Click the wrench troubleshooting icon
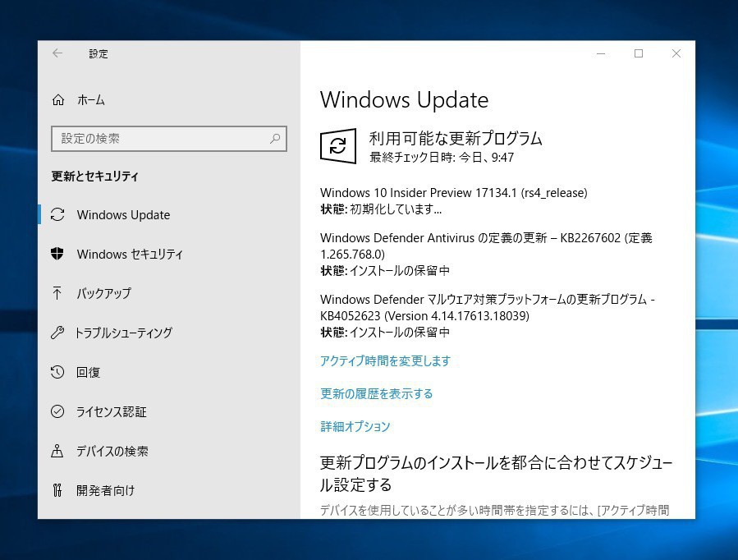Image resolution: width=738 pixels, height=560 pixels. [x=57, y=333]
